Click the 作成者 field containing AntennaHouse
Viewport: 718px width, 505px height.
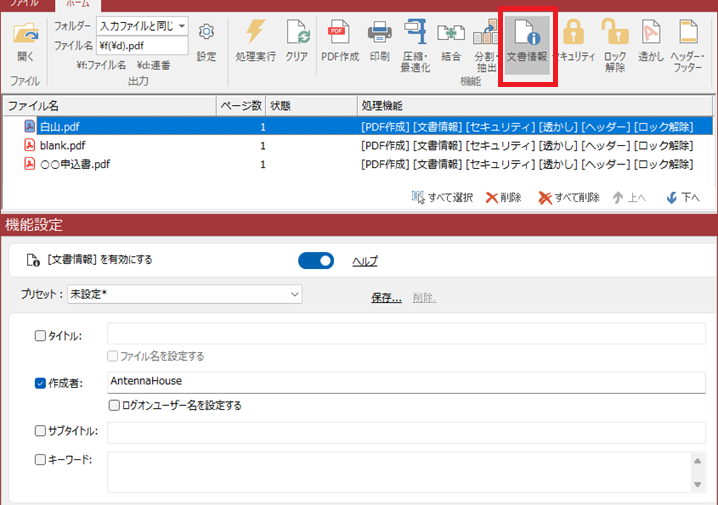[406, 382]
